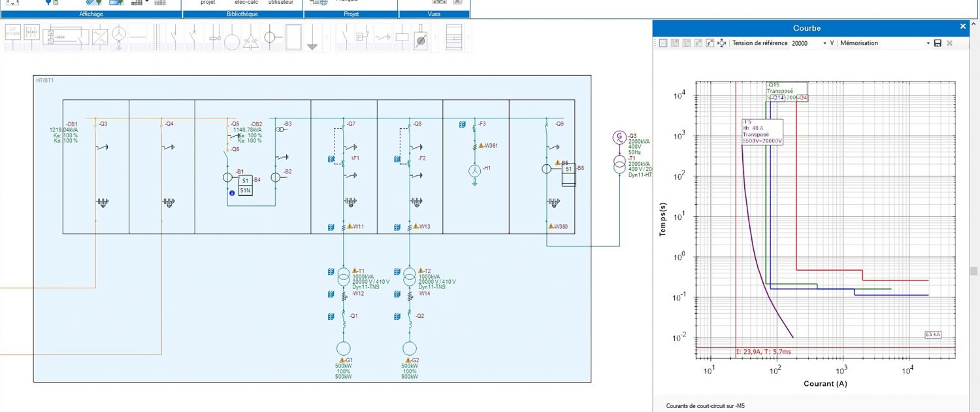Click the blue info icon below relay -B1
Image resolution: width=980 pixels, height=412 pixels.
point(231,194)
